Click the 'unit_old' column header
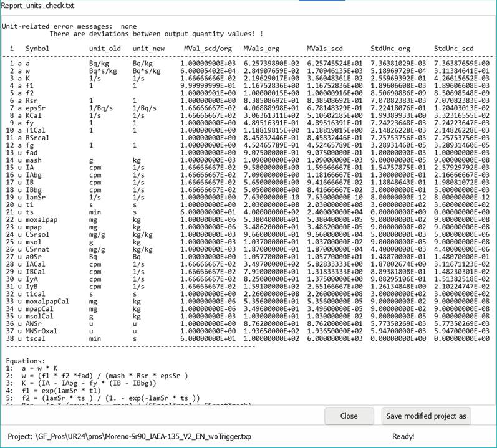This screenshot has height=448, width=497. point(103,48)
